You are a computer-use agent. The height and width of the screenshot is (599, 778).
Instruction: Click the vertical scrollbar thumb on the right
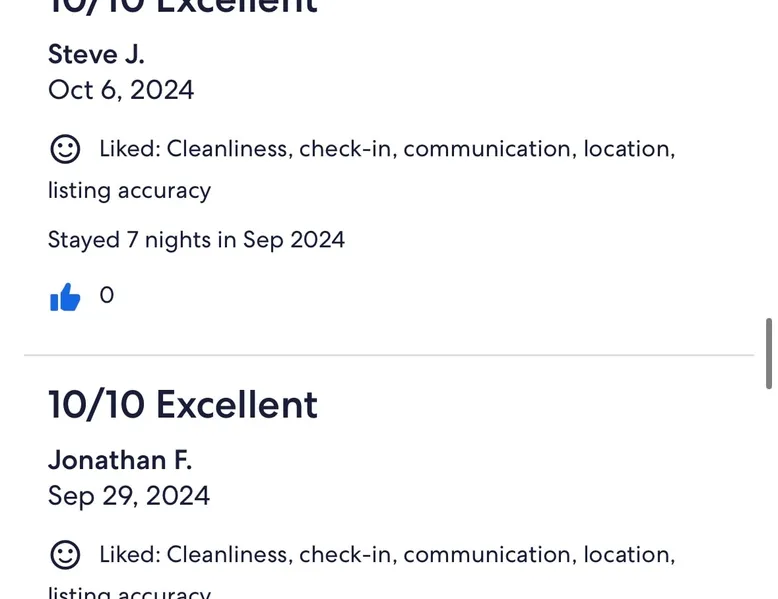(768, 352)
